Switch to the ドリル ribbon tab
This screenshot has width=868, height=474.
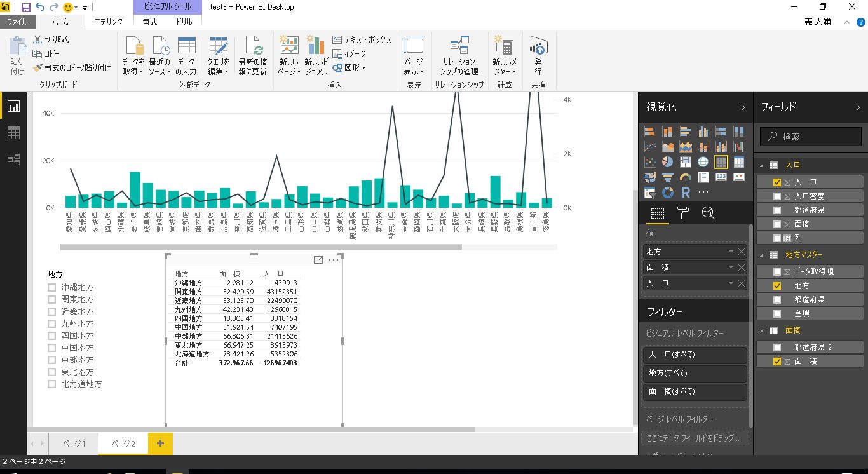(184, 22)
